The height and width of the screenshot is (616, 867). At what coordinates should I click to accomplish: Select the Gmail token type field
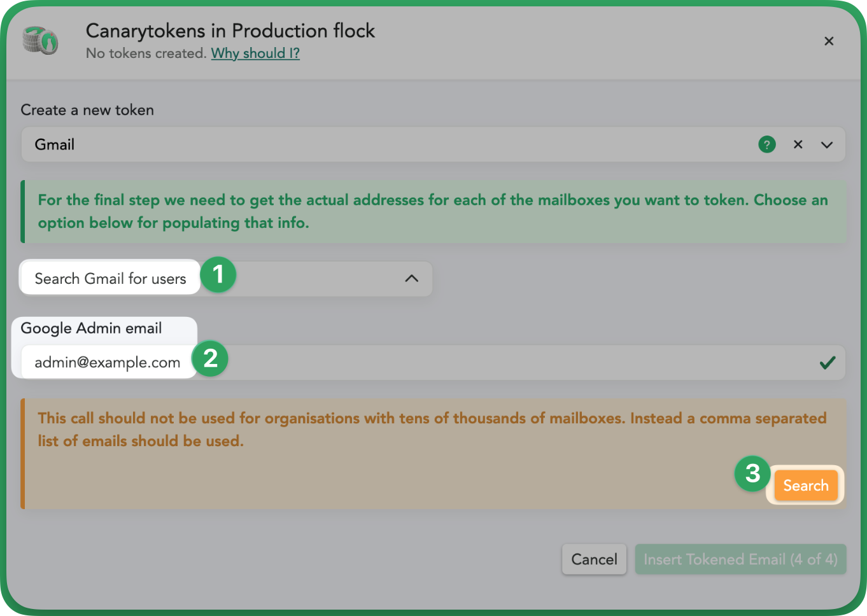433,144
